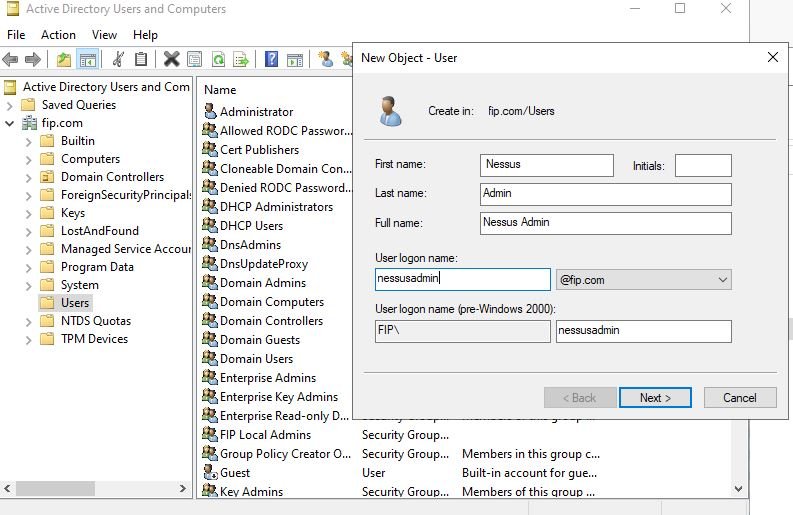This screenshot has height=515, width=793.
Task: Click the list pane scroll down arrow
Action: [x=738, y=489]
